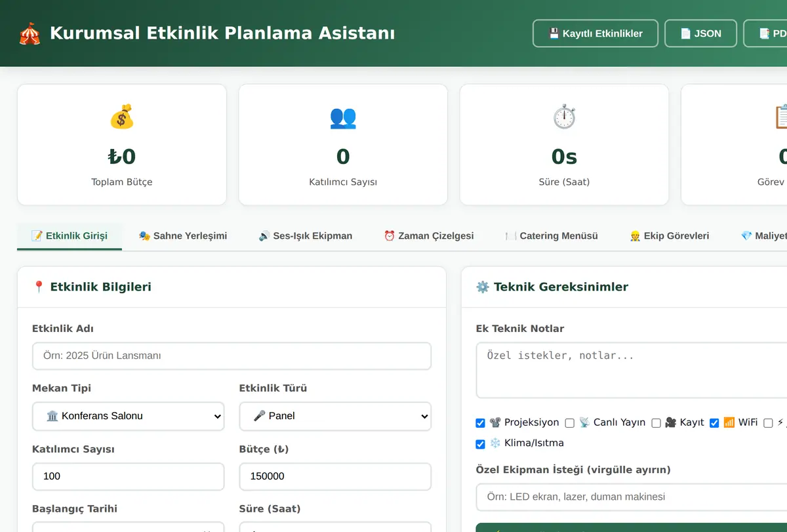Click the Etkinlik Adı text field
787x532 pixels.
232,356
